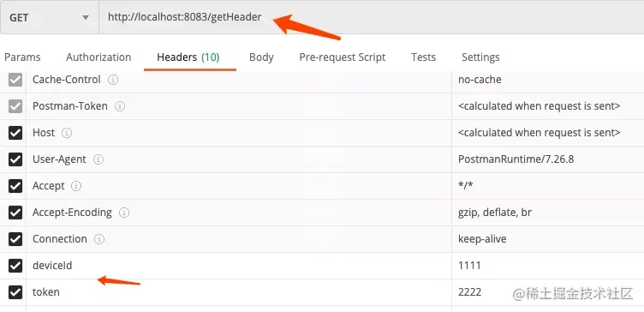Click info icon beside Accept header
The image size is (644, 312).
coord(76,186)
